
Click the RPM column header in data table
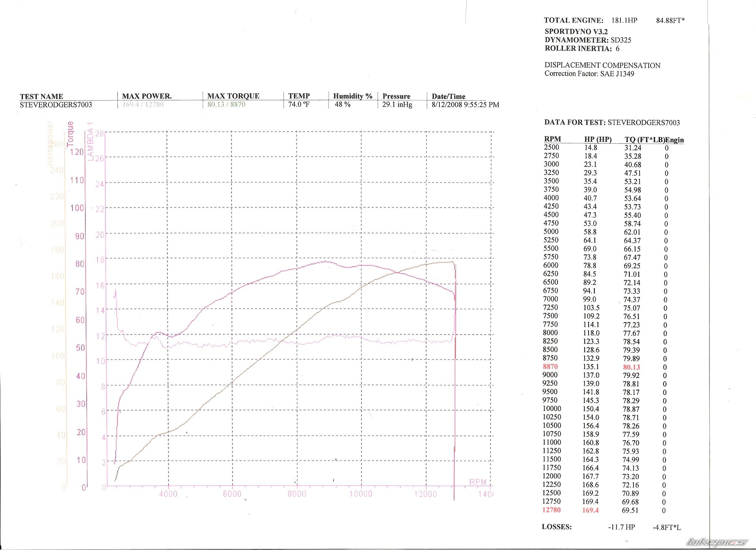click(x=552, y=139)
